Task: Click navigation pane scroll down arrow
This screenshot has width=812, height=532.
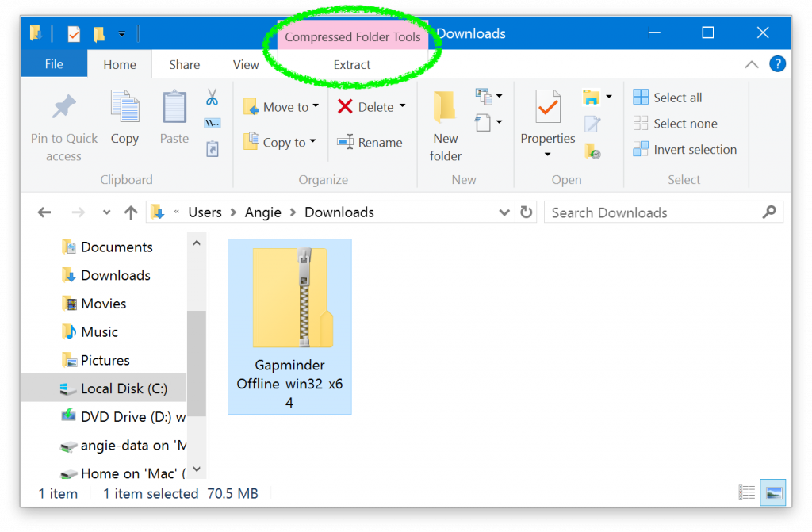Action: point(197,469)
